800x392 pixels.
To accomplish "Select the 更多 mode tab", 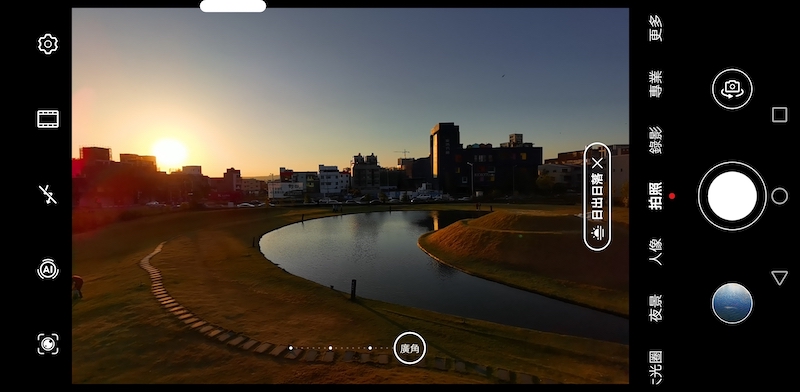I will coord(656,29).
